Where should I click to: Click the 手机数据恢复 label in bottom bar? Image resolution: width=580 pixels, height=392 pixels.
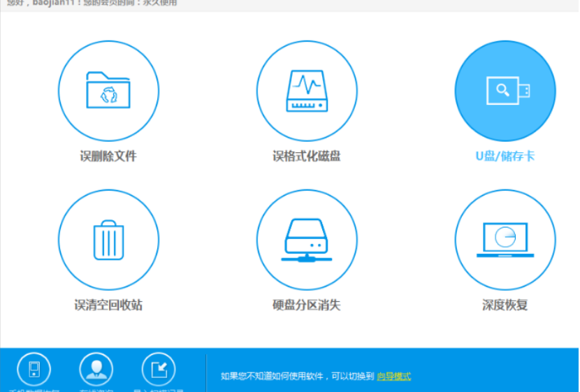coord(34,389)
